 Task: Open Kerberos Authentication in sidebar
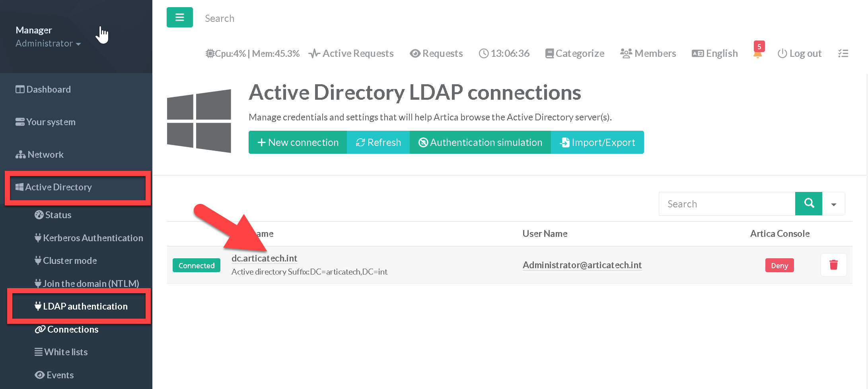(89, 238)
